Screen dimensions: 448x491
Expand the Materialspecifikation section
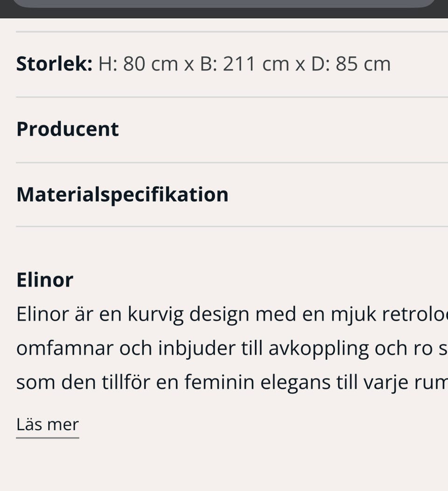(122, 195)
